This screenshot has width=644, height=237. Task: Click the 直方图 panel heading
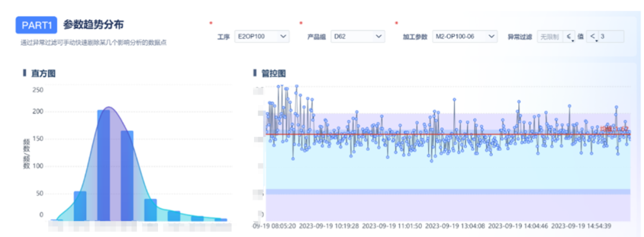[43, 73]
